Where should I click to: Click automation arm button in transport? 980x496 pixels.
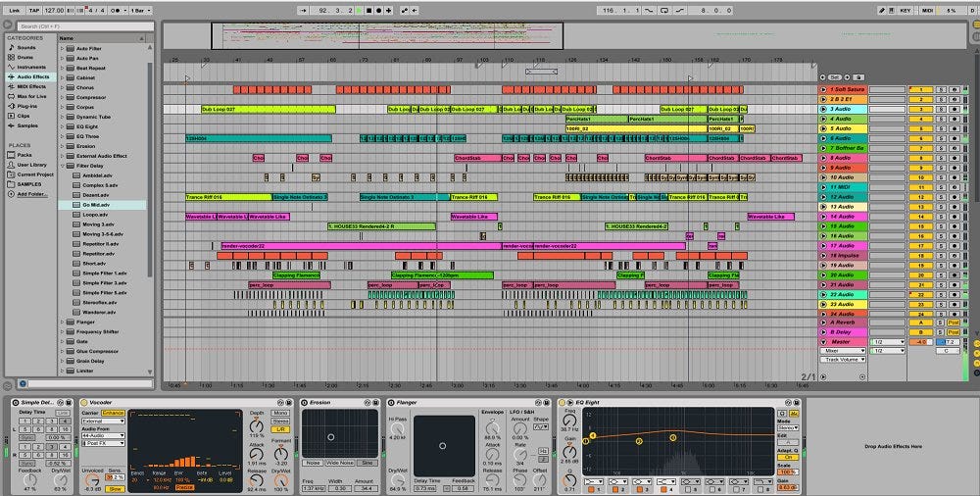(x=404, y=10)
